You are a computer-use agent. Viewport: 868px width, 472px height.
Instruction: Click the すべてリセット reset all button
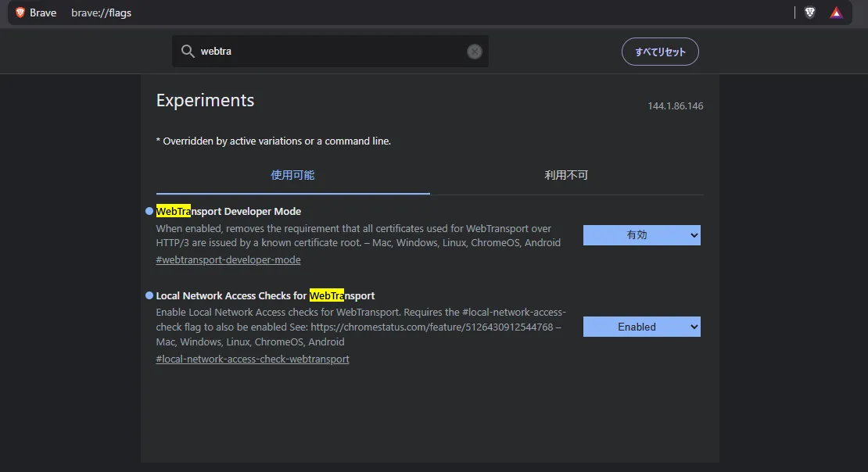[x=660, y=52]
